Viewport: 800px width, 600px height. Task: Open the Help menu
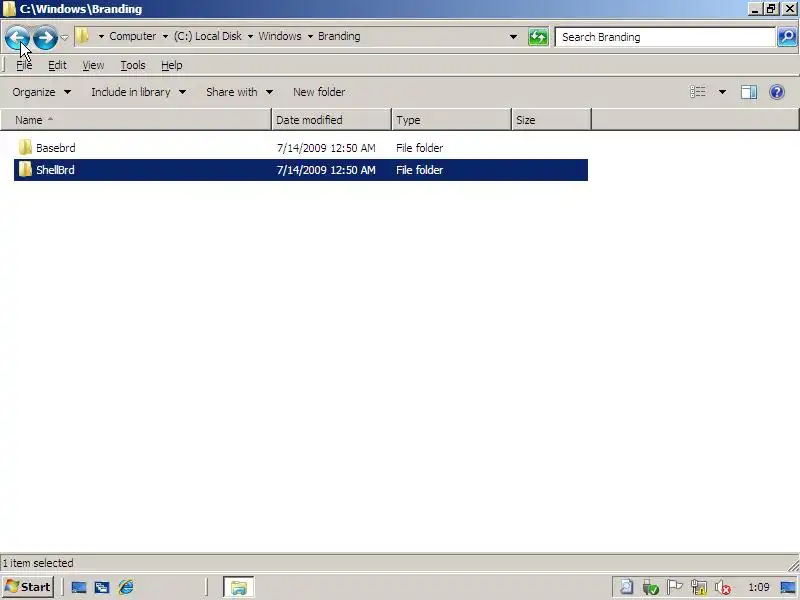(x=171, y=65)
